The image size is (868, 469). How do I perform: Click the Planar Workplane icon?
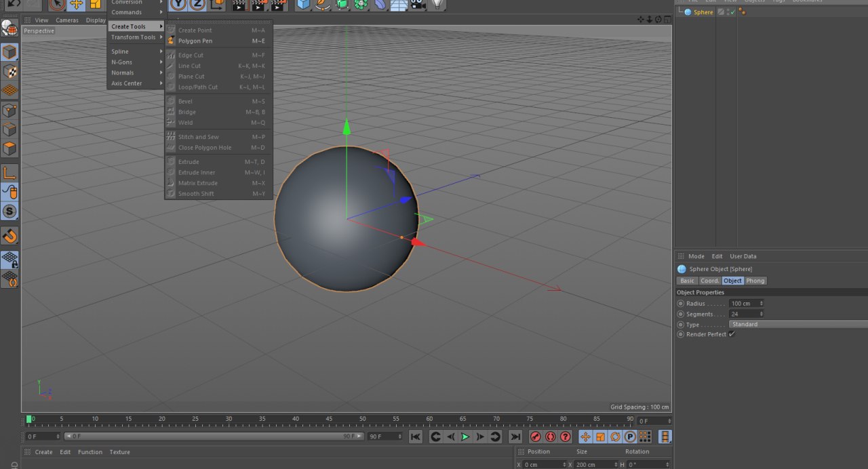(x=9, y=279)
